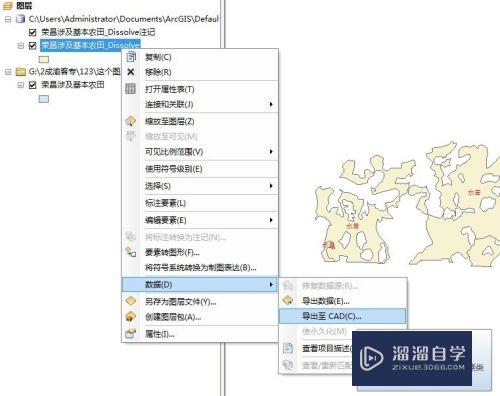The width and height of the screenshot is (500, 396).
Task: Select 打开属性表(T) Open Attribute Table
Action: pos(200,89)
